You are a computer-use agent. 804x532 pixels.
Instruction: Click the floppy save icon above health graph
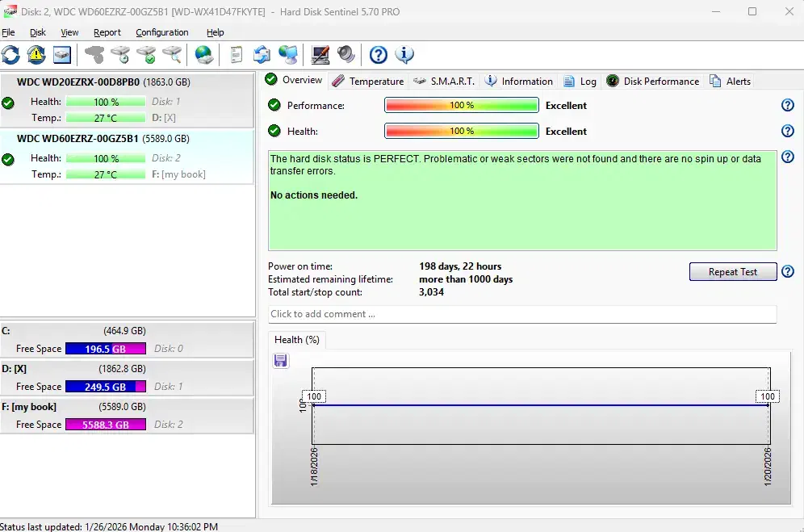click(281, 360)
